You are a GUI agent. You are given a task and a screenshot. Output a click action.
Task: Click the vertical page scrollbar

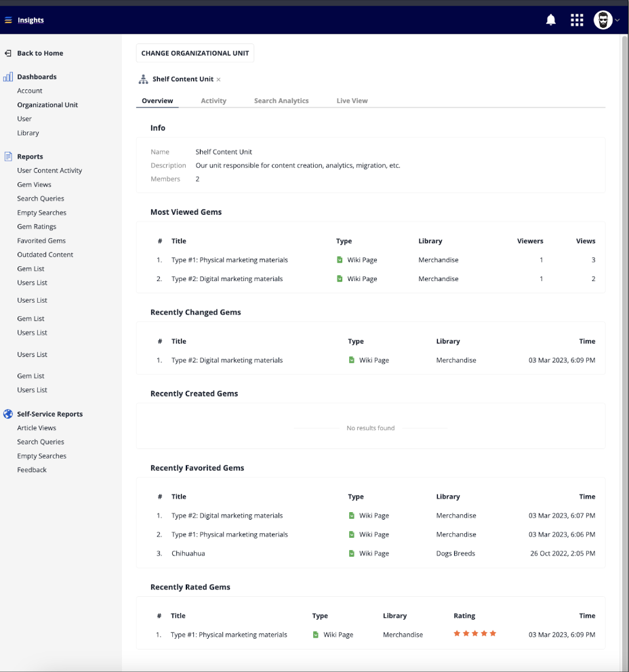coord(625,352)
